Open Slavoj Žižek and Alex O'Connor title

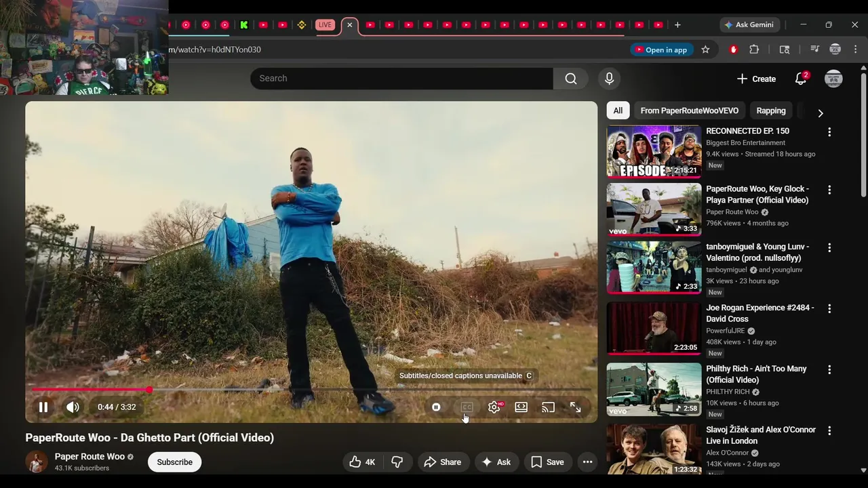click(761, 435)
